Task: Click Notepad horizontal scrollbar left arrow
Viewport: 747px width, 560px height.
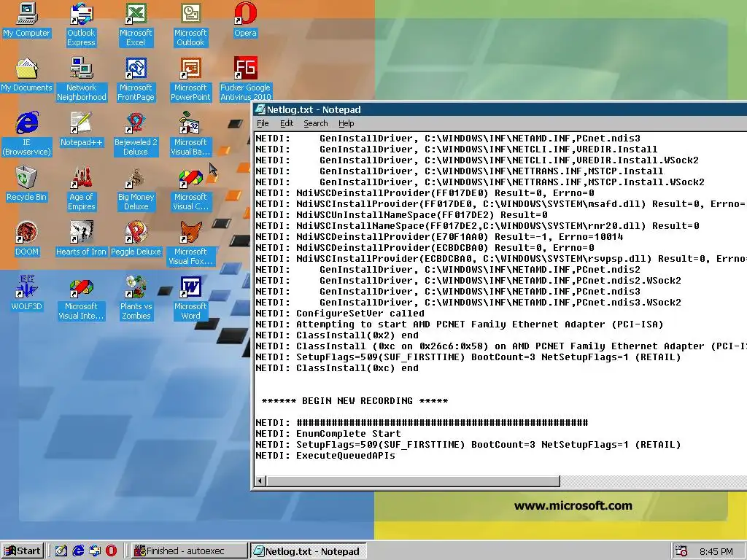Action: coord(260,481)
